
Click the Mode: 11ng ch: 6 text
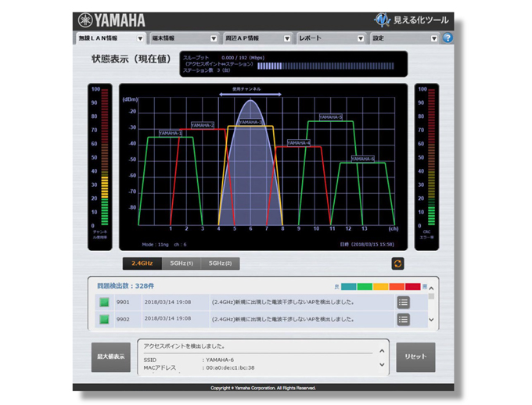click(164, 244)
